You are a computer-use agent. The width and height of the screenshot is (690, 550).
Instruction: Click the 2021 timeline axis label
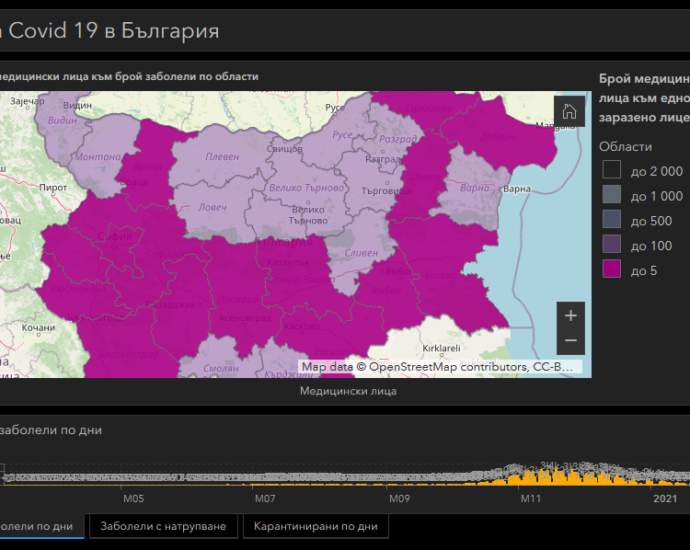[665, 498]
